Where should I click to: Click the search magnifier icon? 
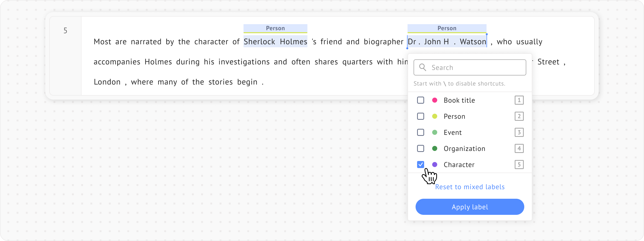click(x=423, y=67)
